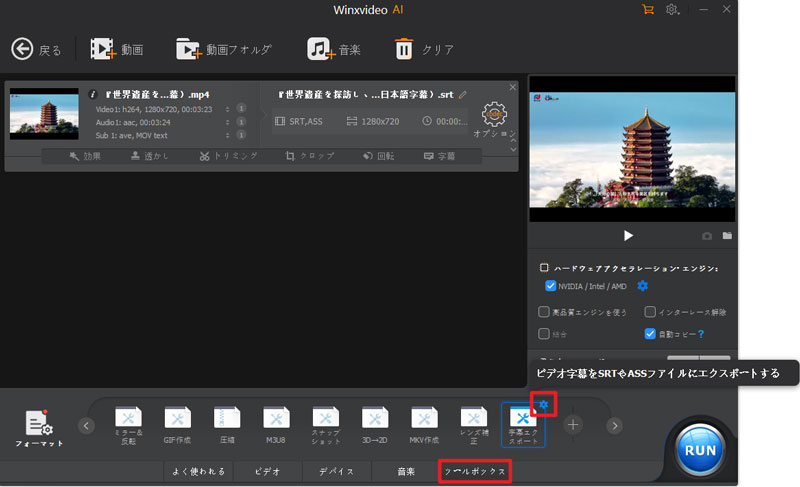The width and height of the screenshot is (800, 487).
Task: Open the 自動コピー help question mark
Action: [701, 334]
